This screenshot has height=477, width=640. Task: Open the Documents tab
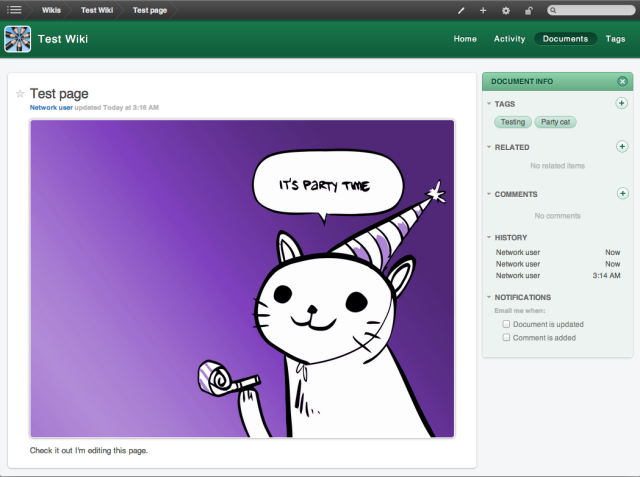565,39
